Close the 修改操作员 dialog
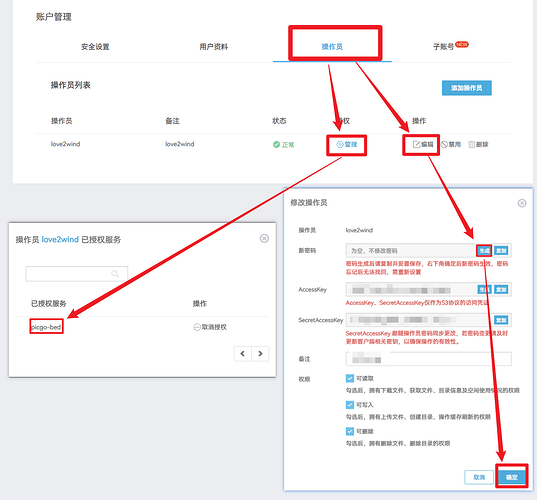This screenshot has height=500, width=537. [x=522, y=203]
